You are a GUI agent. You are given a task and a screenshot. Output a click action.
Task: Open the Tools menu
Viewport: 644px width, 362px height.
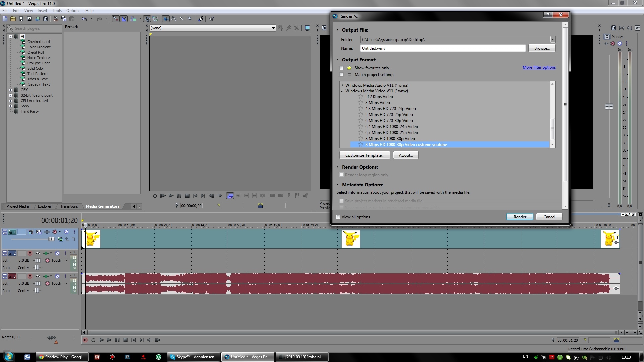click(x=57, y=11)
